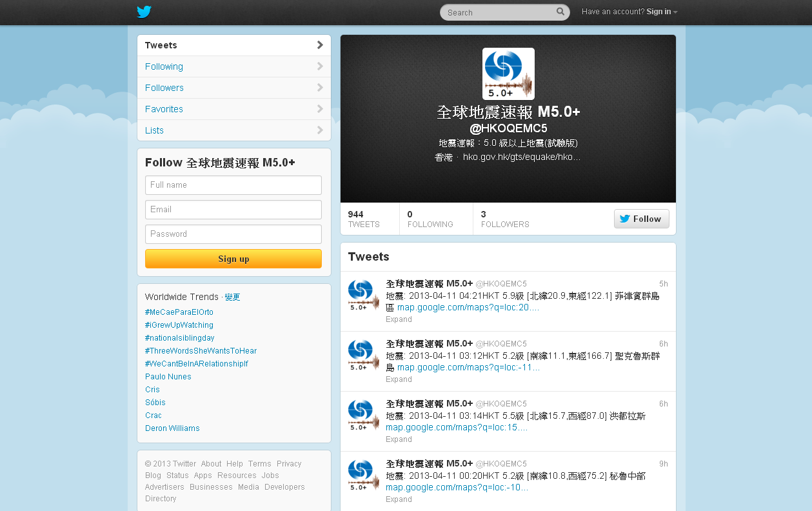The height and width of the screenshot is (511, 812).
Task: Click the Tweets row chevron arrow
Action: point(320,45)
